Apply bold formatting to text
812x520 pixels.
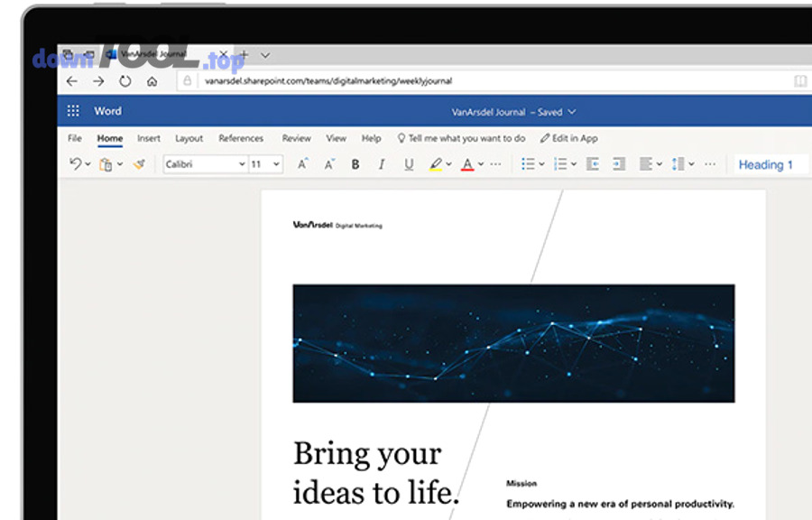click(355, 163)
